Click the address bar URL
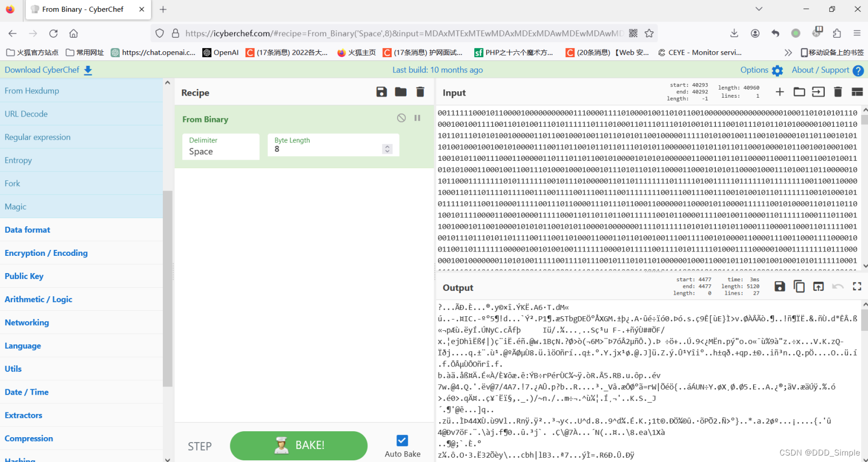Viewport: 868px width, 462px height. (405, 33)
